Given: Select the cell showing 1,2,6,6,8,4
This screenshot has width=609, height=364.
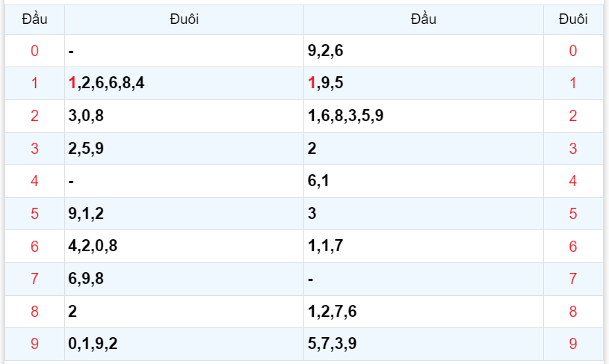Looking at the screenshot, I should [106, 83].
